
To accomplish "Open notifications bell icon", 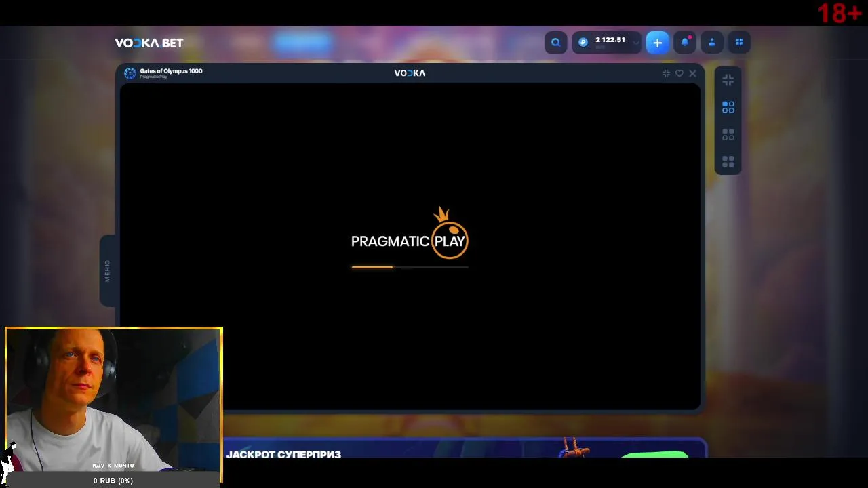I will tap(685, 43).
